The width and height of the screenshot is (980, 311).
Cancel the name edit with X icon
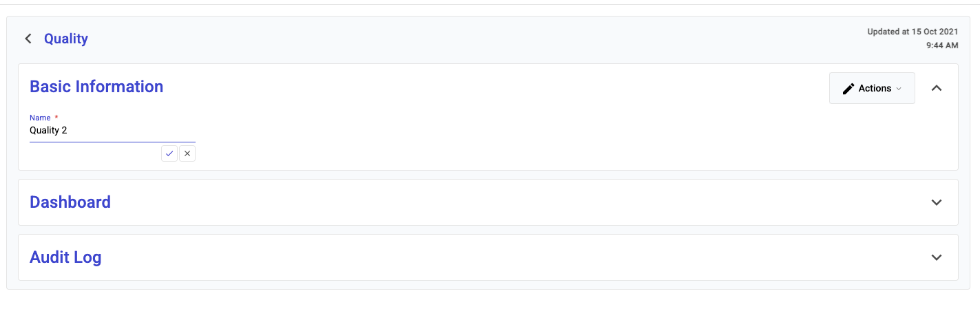pyautogui.click(x=187, y=153)
